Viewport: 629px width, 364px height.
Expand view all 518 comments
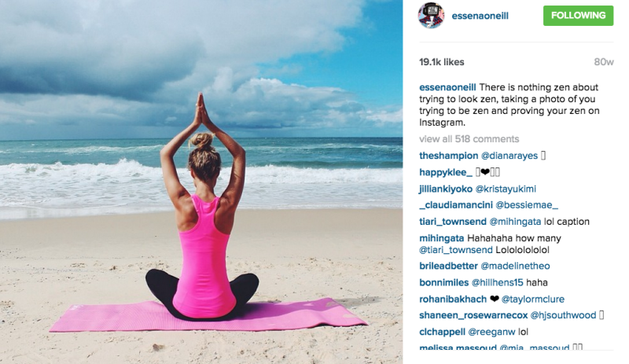pos(469,139)
